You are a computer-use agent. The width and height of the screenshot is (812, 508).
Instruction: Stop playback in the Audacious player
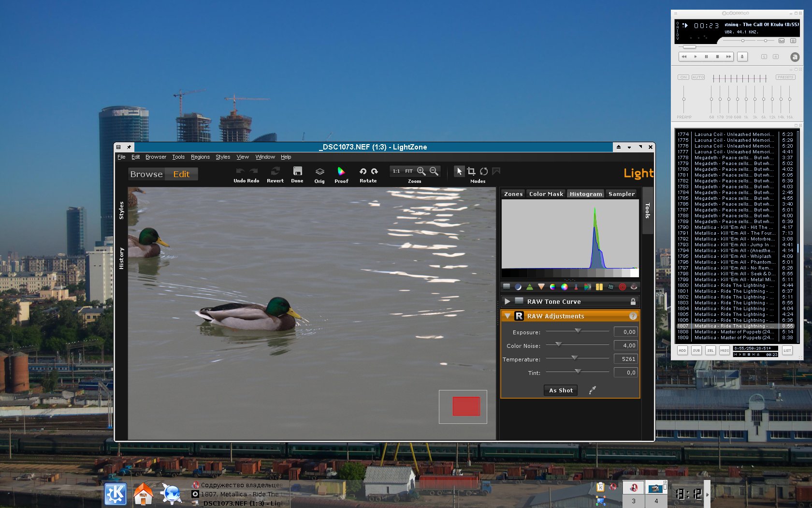717,57
